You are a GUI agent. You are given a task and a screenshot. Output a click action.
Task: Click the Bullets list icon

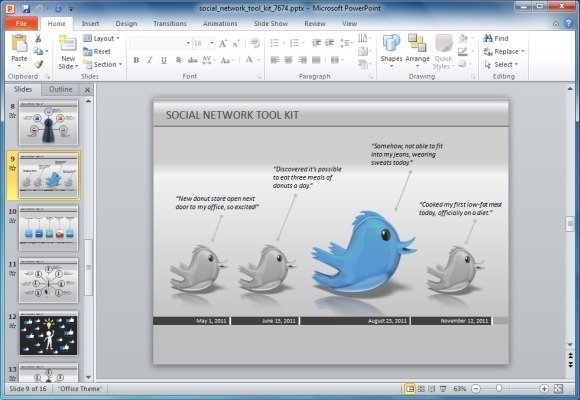(x=274, y=43)
